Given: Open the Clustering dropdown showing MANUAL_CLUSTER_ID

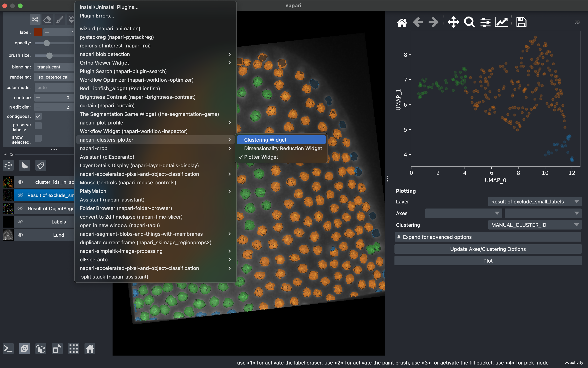Looking at the screenshot, I should coord(534,225).
